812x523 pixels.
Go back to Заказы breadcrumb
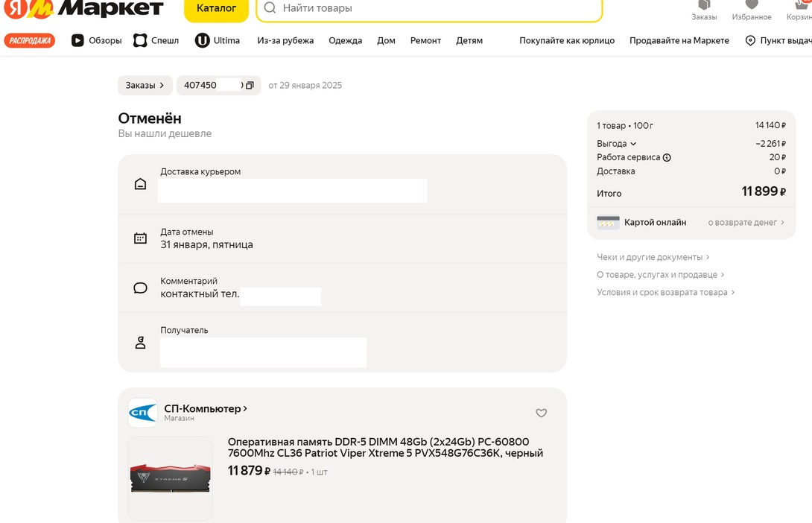coord(145,86)
